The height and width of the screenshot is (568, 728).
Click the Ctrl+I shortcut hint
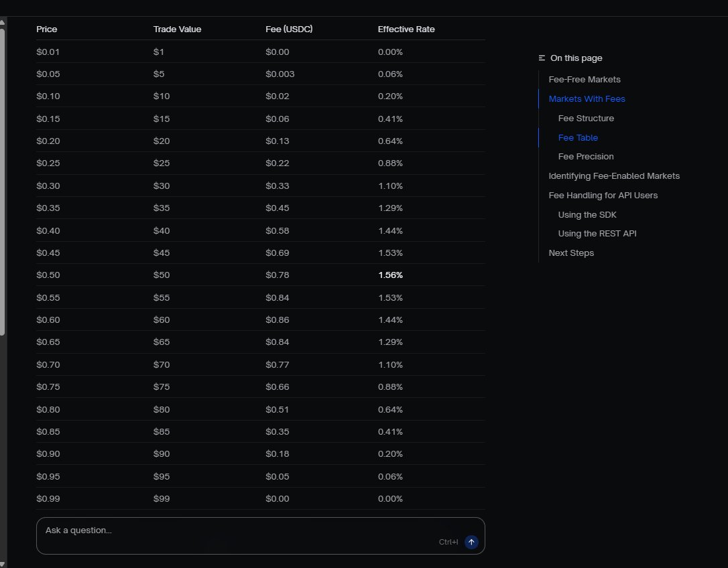coord(448,542)
